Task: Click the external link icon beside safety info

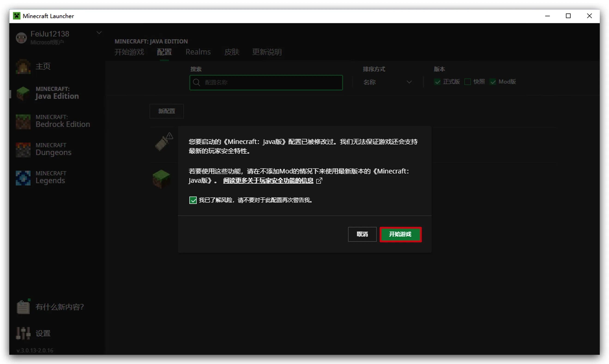Action: click(319, 181)
